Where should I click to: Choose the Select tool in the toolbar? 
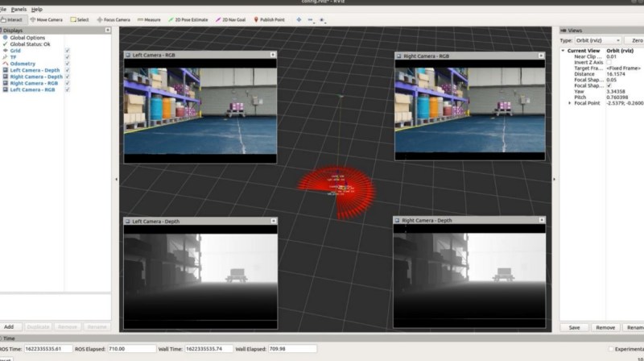point(80,19)
